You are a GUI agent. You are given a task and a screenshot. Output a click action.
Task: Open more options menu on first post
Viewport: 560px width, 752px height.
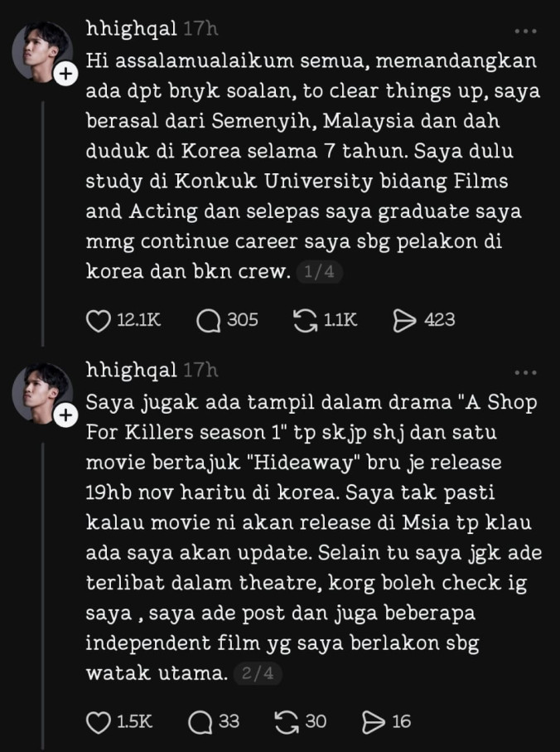click(525, 32)
